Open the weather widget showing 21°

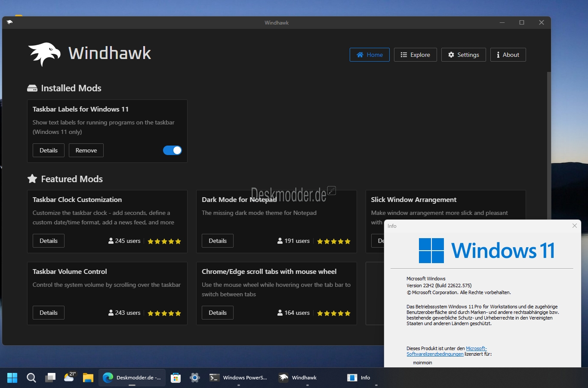[69, 377]
